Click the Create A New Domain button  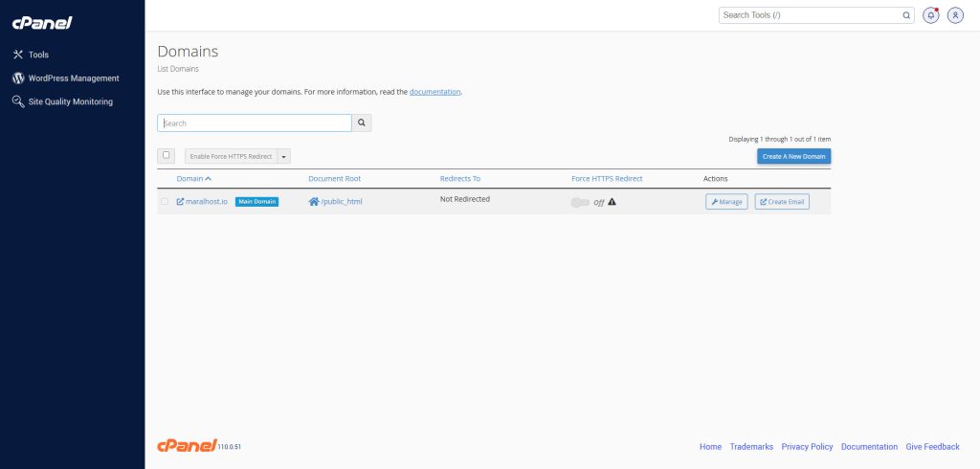coord(793,156)
